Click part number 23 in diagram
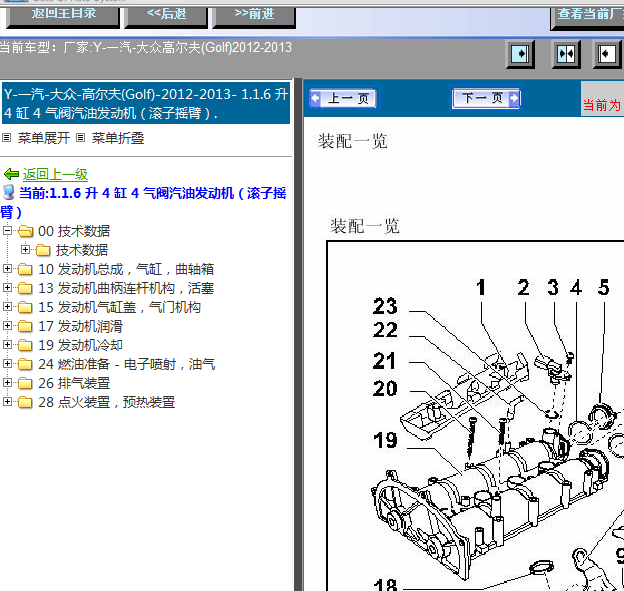Image resolution: width=624 pixels, height=591 pixels. [x=385, y=306]
